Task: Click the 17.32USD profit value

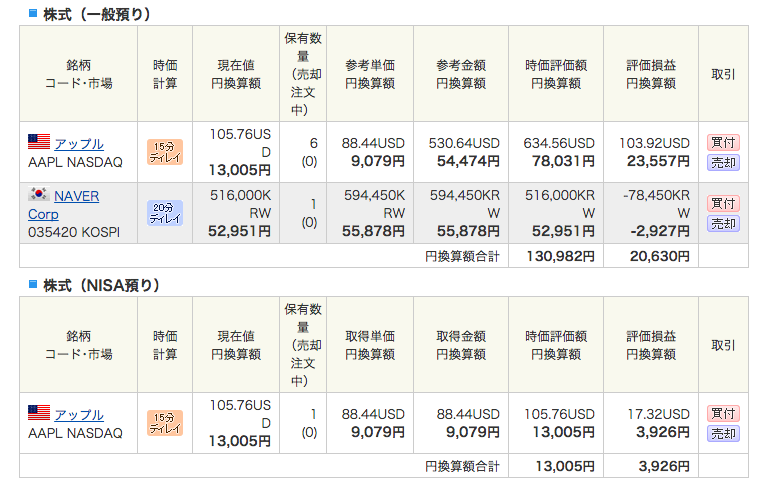Action: [659, 414]
